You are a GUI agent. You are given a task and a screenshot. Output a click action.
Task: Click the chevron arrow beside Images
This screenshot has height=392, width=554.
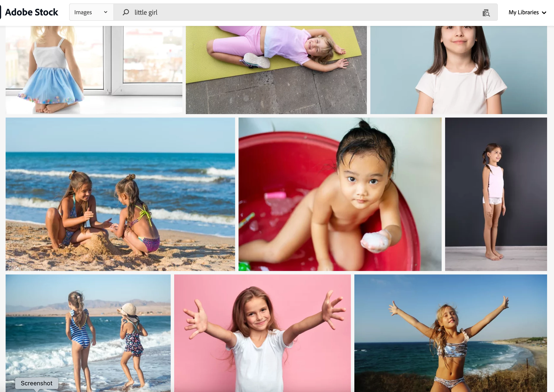105,12
